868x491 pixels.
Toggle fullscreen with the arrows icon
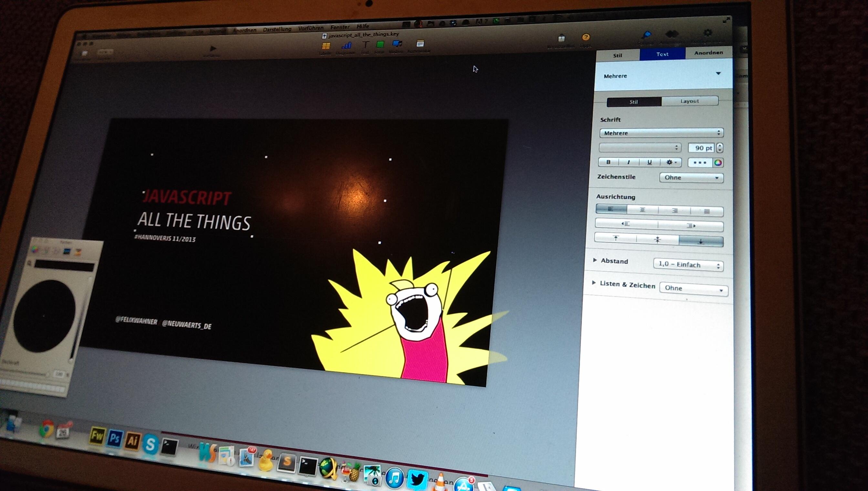coord(726,21)
